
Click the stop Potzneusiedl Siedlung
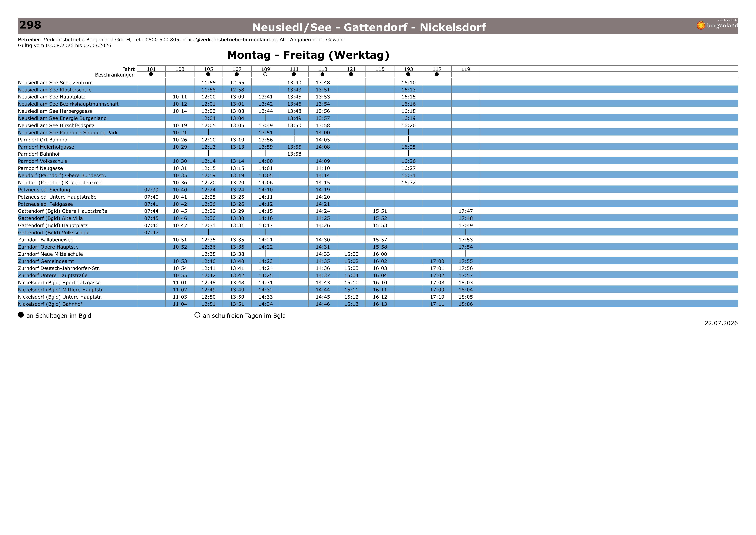[x=44, y=190]
